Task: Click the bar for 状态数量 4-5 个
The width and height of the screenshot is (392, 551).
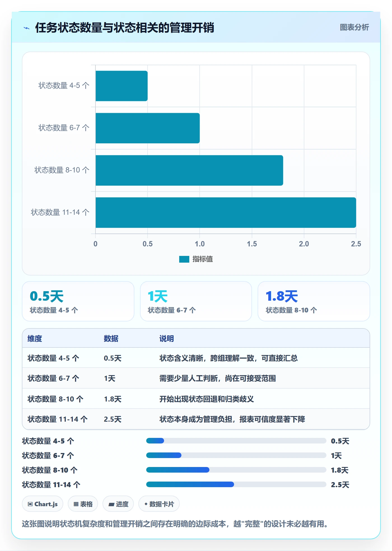Action: point(122,86)
